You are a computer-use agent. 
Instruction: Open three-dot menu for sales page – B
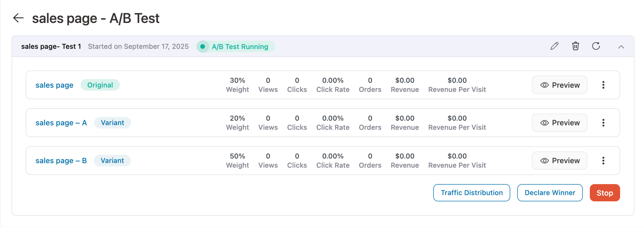tap(603, 161)
